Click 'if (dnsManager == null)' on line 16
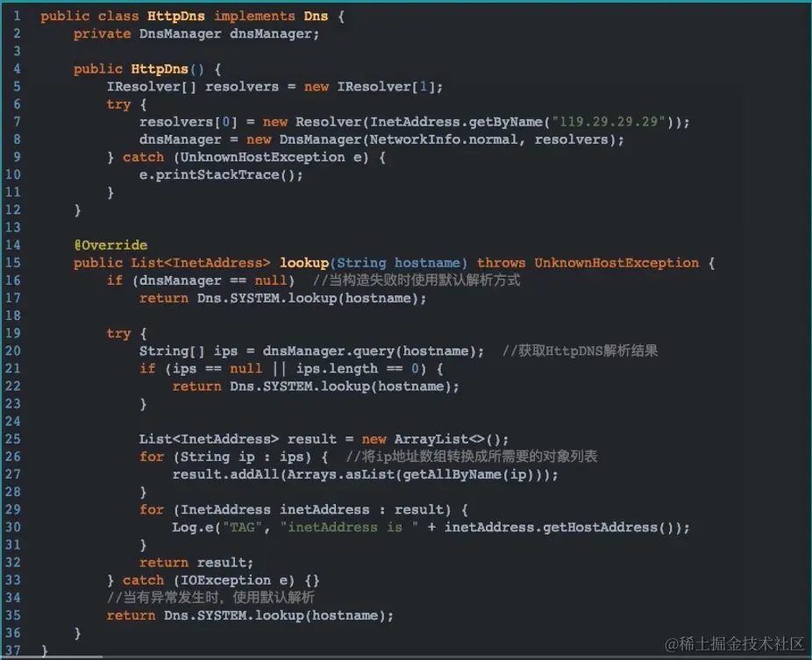The height and width of the screenshot is (660, 812). [x=201, y=280]
